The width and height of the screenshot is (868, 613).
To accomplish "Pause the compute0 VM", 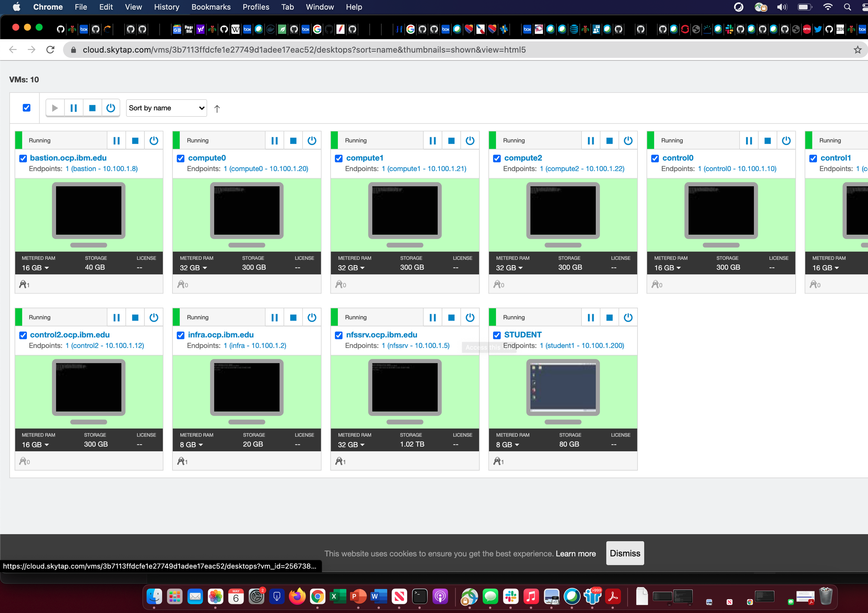I will [x=275, y=141].
